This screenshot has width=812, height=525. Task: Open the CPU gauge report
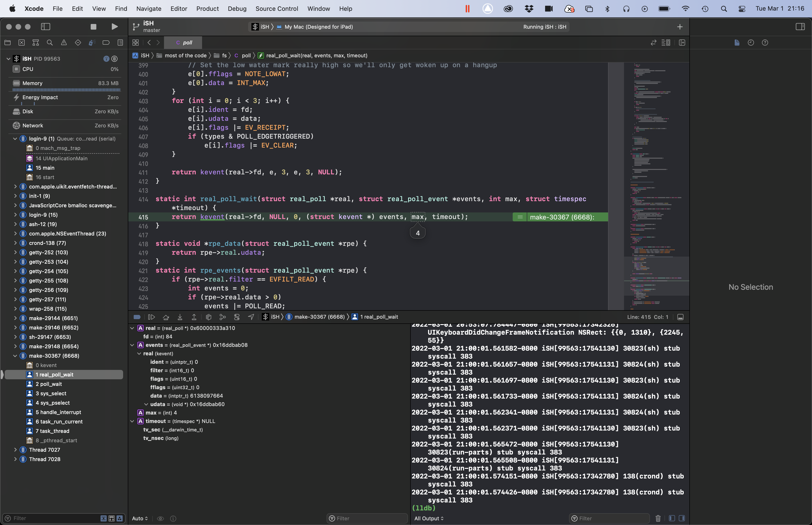pyautogui.click(x=65, y=69)
